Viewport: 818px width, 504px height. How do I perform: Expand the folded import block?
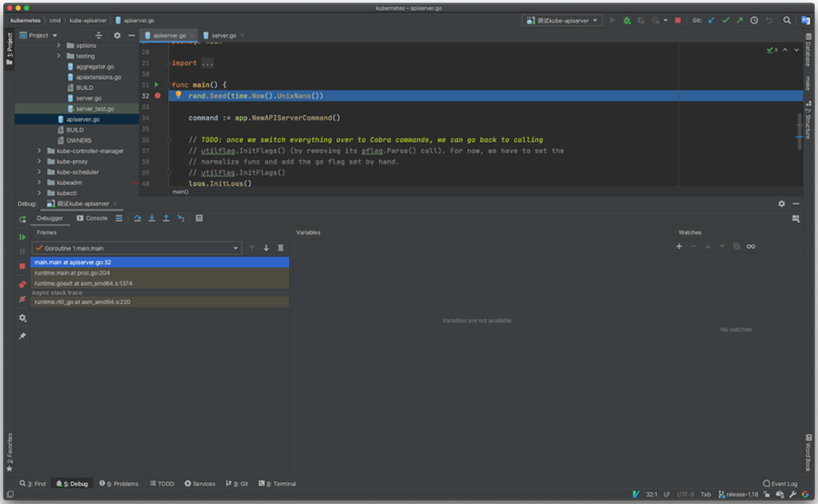[205, 63]
